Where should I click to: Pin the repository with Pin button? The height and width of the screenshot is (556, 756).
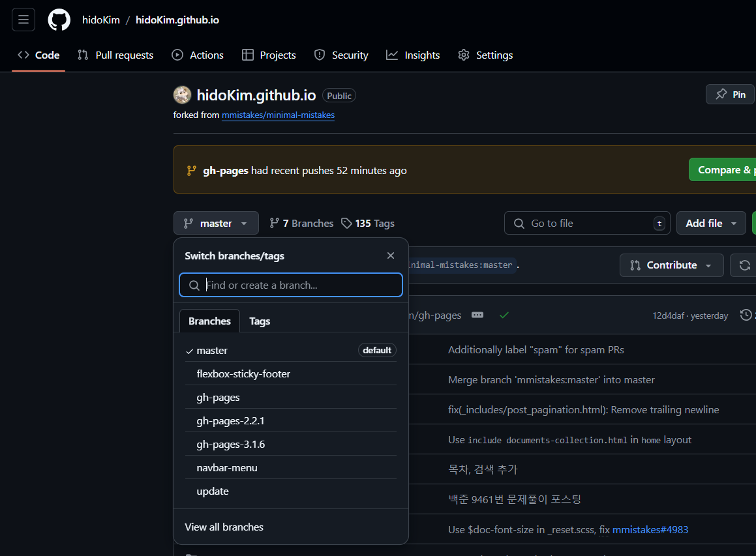point(731,95)
